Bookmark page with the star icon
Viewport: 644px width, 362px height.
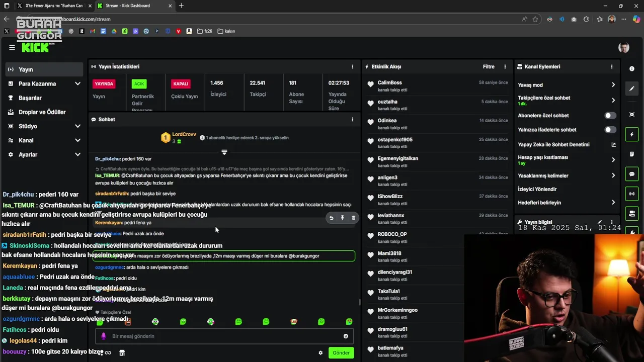[535, 19]
